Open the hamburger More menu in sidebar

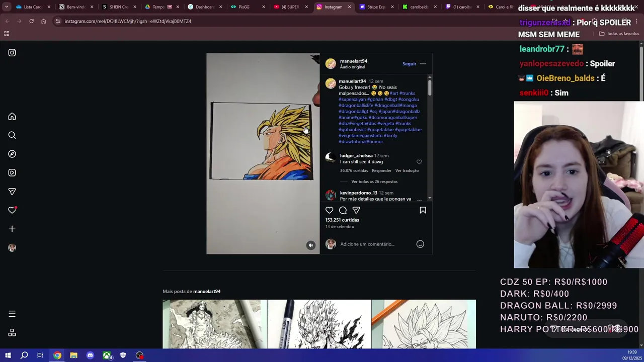point(12,314)
